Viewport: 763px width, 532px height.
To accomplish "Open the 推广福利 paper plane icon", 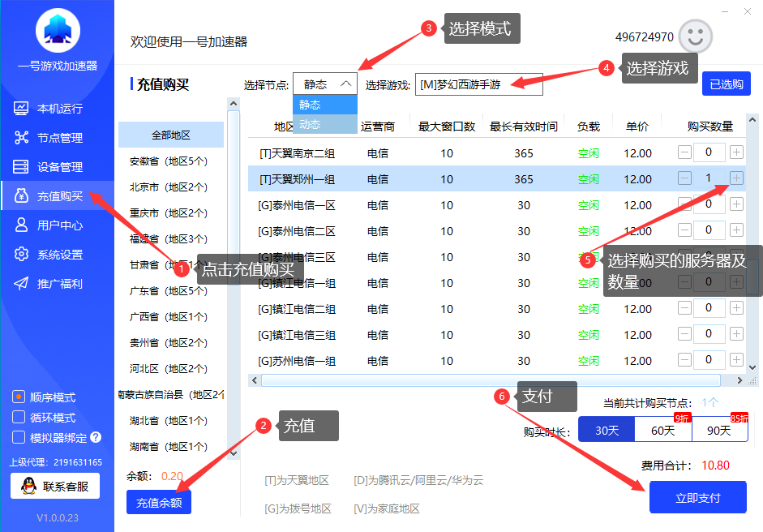I will pos(21,283).
